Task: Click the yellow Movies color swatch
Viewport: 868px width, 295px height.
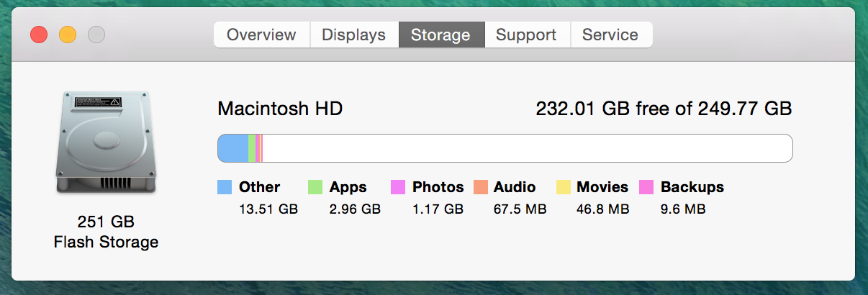Action: point(564,187)
